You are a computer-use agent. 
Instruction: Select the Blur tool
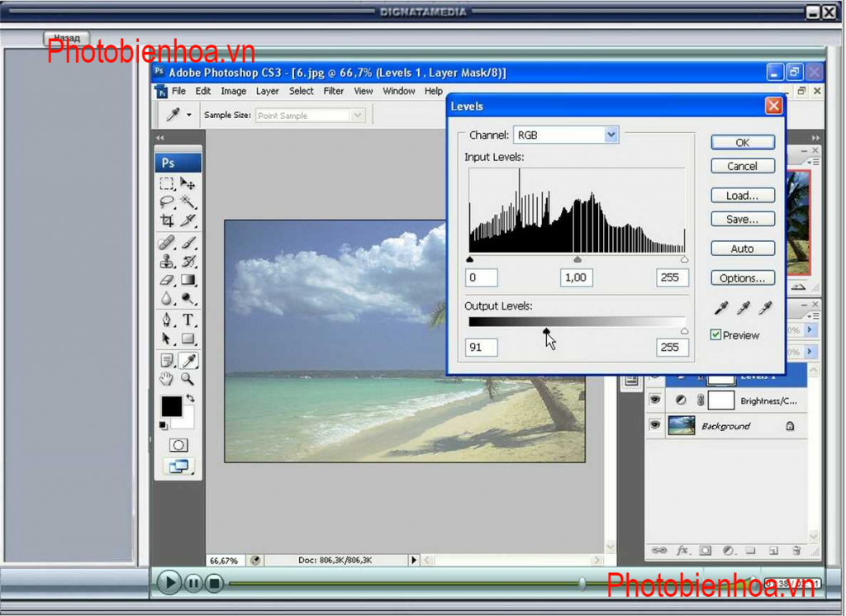167,298
